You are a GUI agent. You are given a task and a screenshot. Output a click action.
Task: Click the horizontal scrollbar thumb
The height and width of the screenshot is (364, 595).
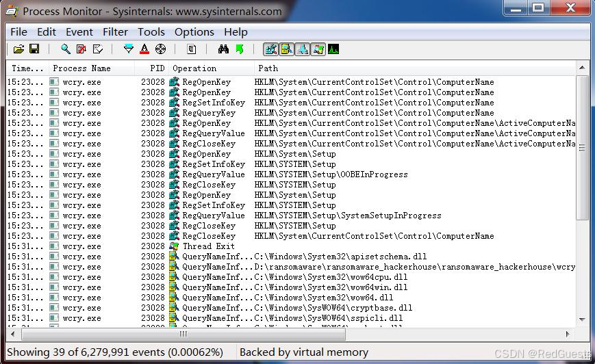click(183, 334)
